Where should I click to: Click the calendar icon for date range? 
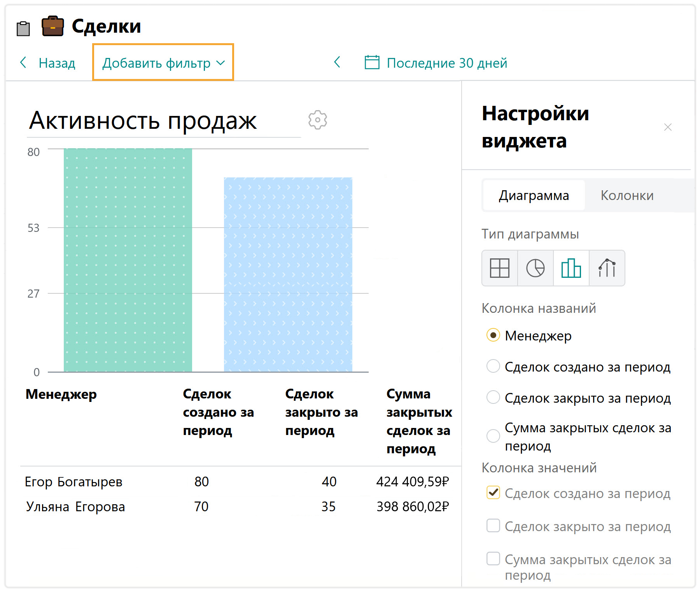point(372,62)
